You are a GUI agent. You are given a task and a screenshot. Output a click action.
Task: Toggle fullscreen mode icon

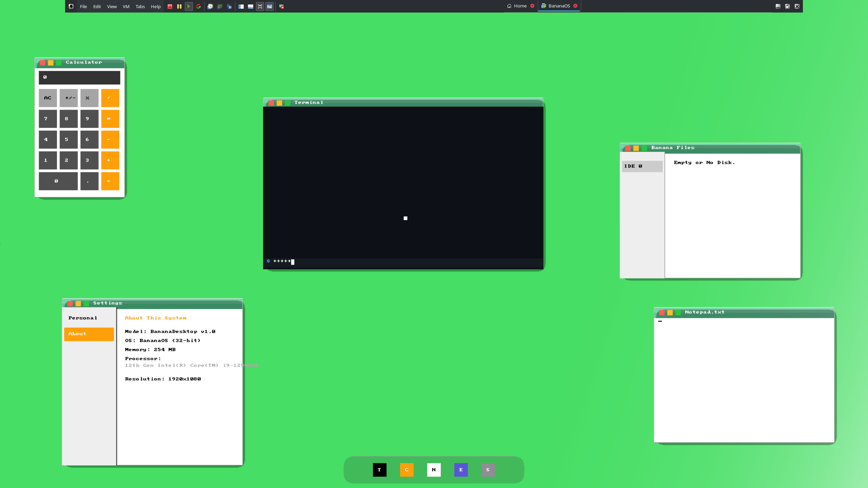click(260, 6)
